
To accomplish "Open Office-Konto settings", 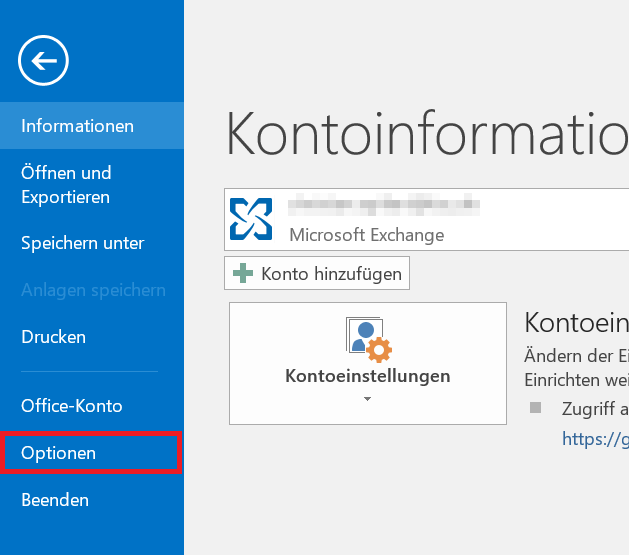I will pyautogui.click(x=72, y=406).
